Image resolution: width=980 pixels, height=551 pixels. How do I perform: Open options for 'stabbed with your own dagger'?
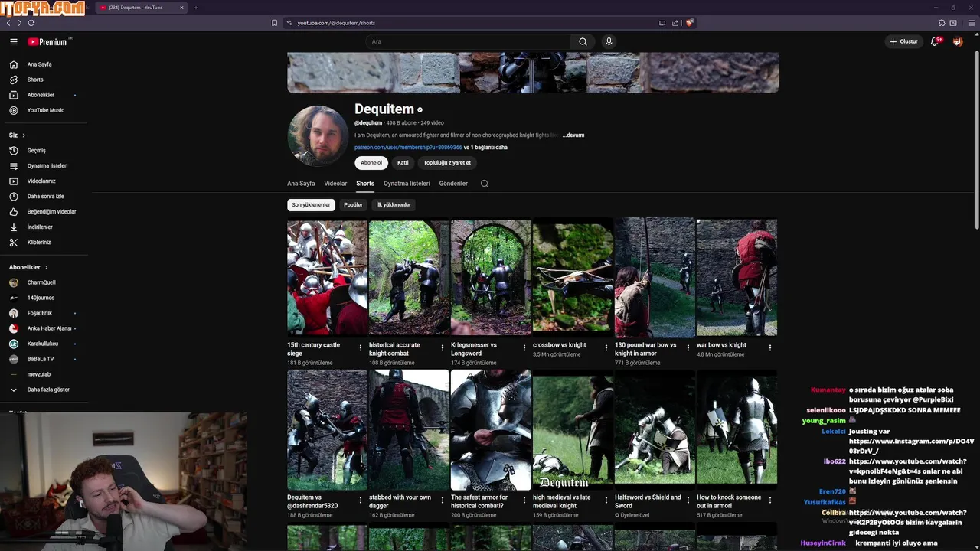(443, 500)
